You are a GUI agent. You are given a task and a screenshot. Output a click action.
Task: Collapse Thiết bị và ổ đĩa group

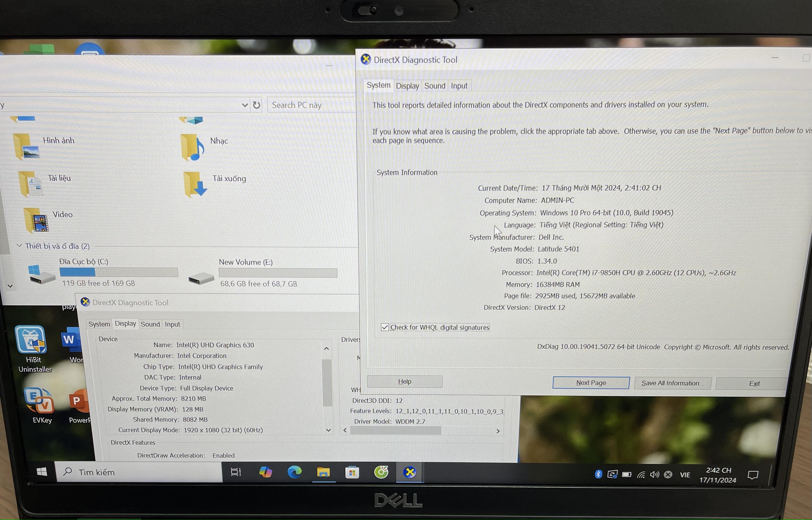(19, 246)
